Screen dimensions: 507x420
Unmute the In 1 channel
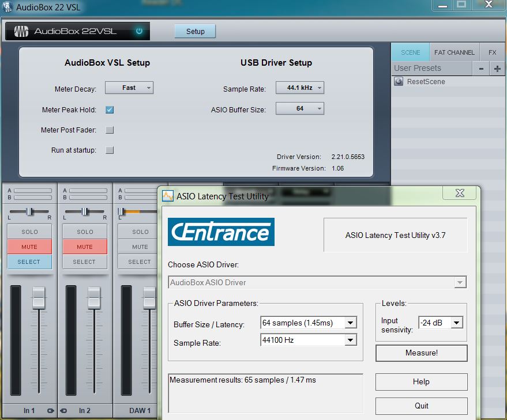[29, 247]
